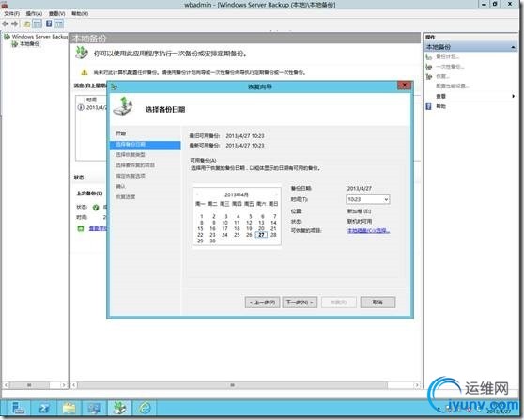
Task: Go back with the toolbar back arrow
Action: click(5, 23)
